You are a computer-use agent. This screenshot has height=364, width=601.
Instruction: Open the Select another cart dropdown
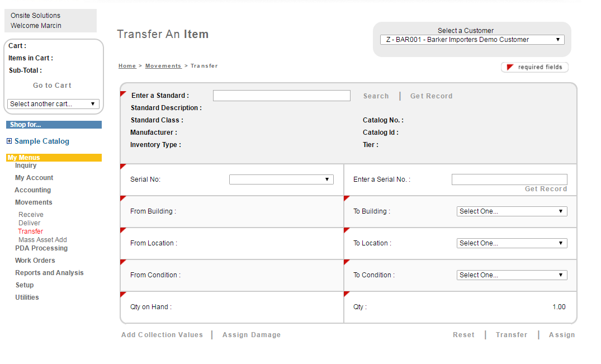[53, 104]
